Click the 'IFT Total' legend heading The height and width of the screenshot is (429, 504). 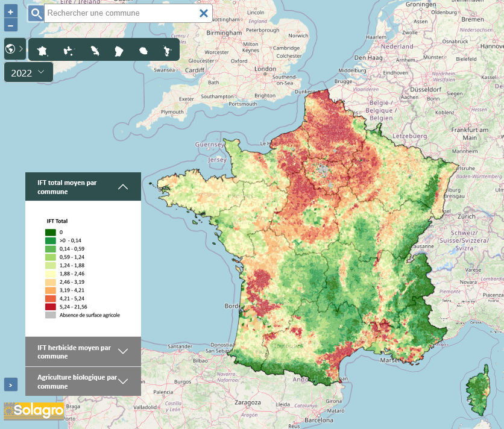[57, 221]
